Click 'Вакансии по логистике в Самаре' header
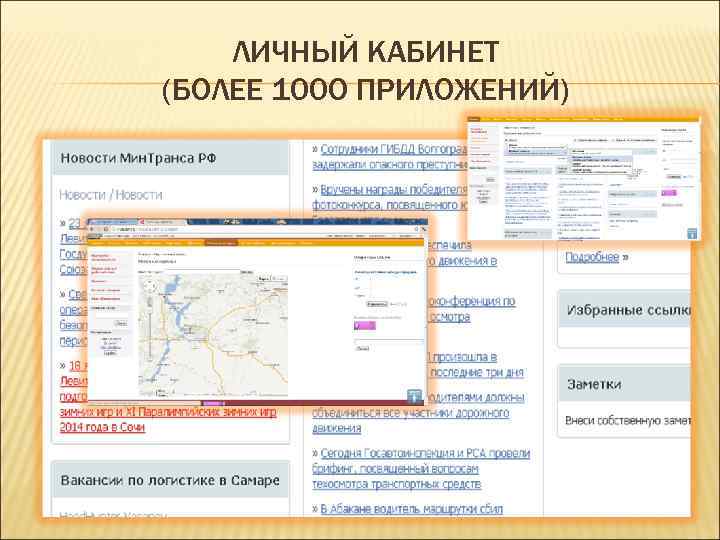 [171, 480]
